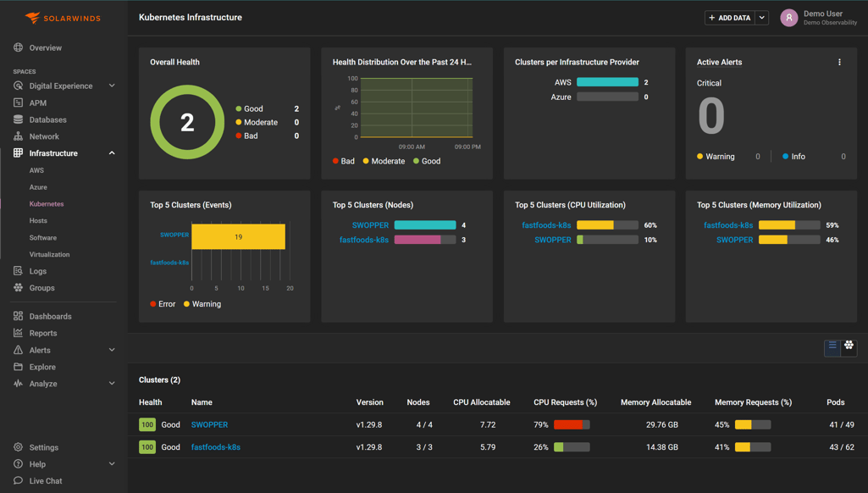Open the Databases section icon in sidebar
Viewport: 868px width, 493px height.
[x=19, y=119]
